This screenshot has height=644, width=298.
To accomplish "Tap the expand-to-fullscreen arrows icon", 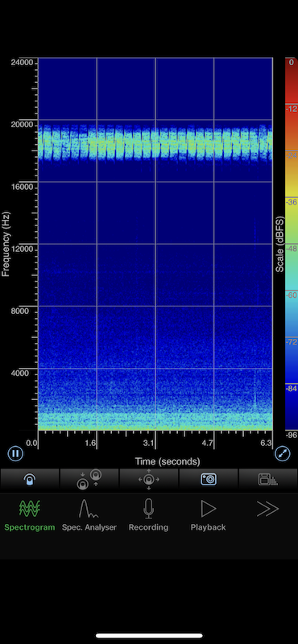I will click(283, 454).
